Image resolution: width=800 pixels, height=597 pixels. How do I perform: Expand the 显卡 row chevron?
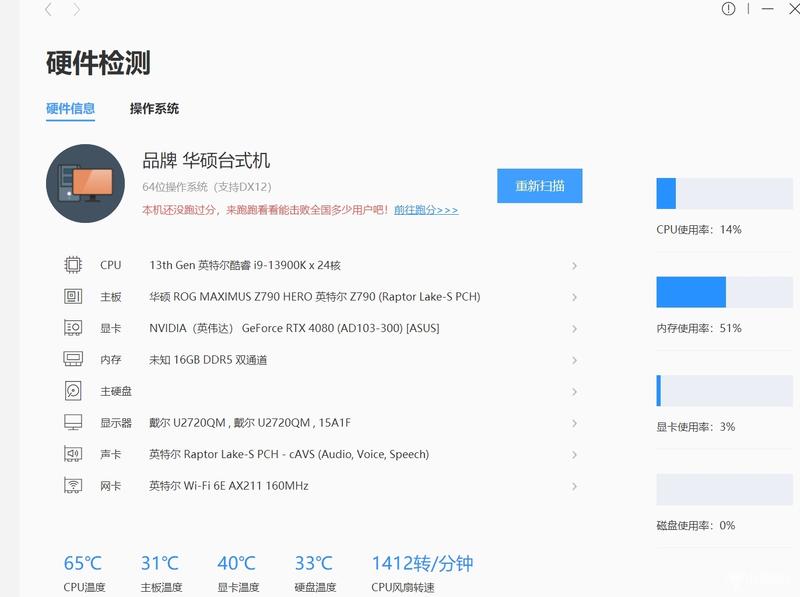(574, 329)
